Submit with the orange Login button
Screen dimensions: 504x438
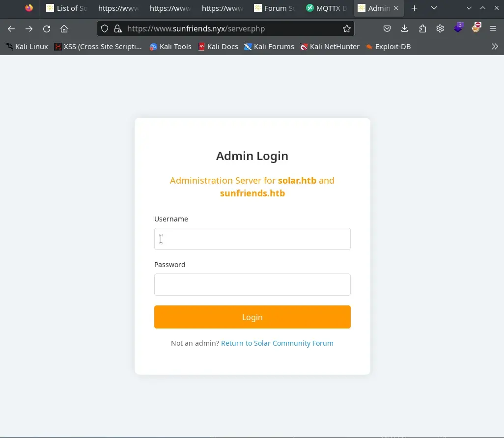252,317
